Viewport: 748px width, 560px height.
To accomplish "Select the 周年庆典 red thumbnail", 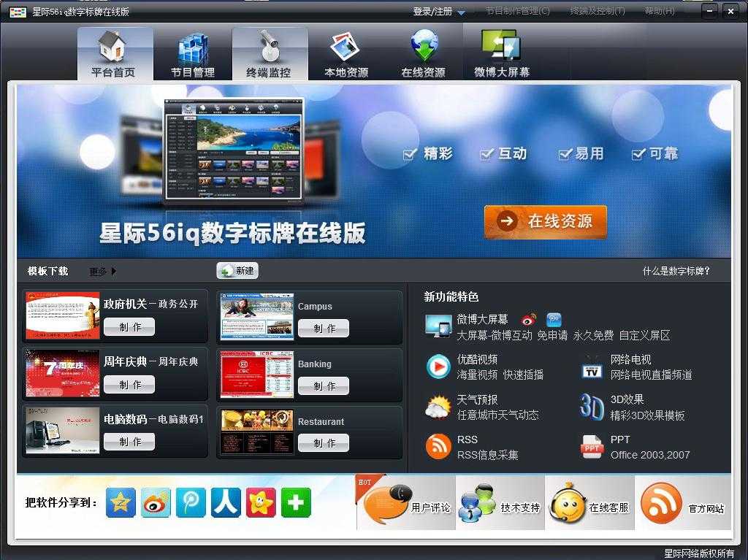I will point(63,373).
